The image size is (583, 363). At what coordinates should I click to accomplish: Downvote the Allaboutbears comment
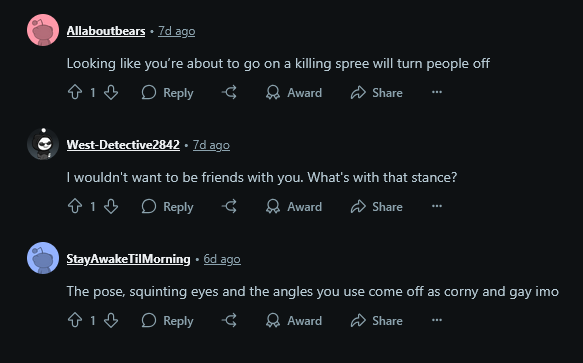click(x=111, y=92)
